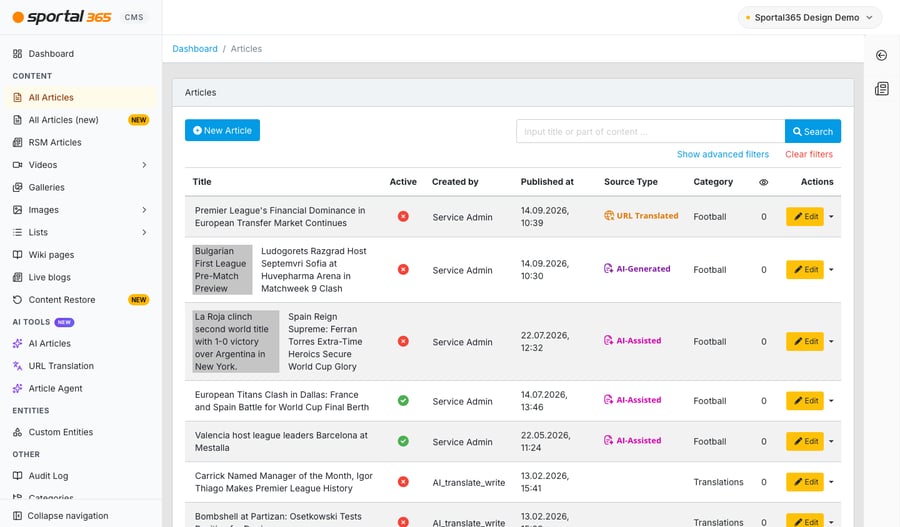The height and width of the screenshot is (527, 900).
Task: Click the Dashboard grid icon in sidebar
Action: pyautogui.click(x=17, y=53)
